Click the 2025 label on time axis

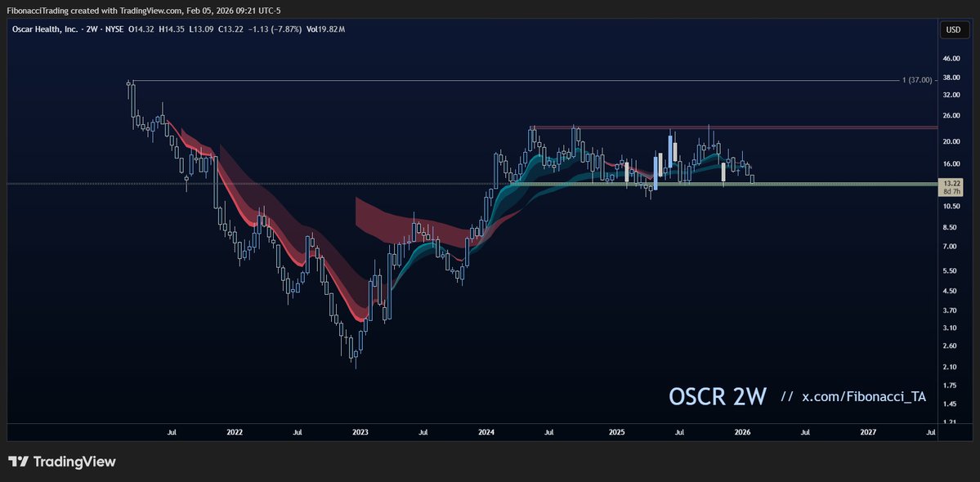click(617, 431)
